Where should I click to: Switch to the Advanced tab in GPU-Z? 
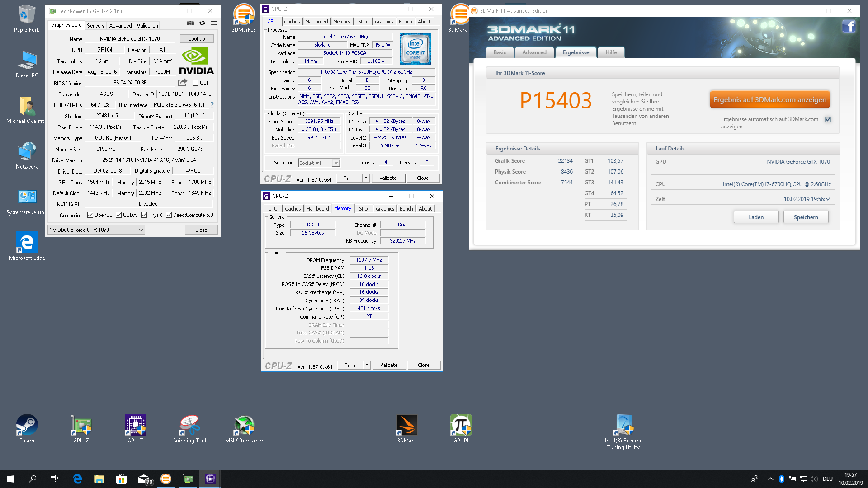point(120,26)
